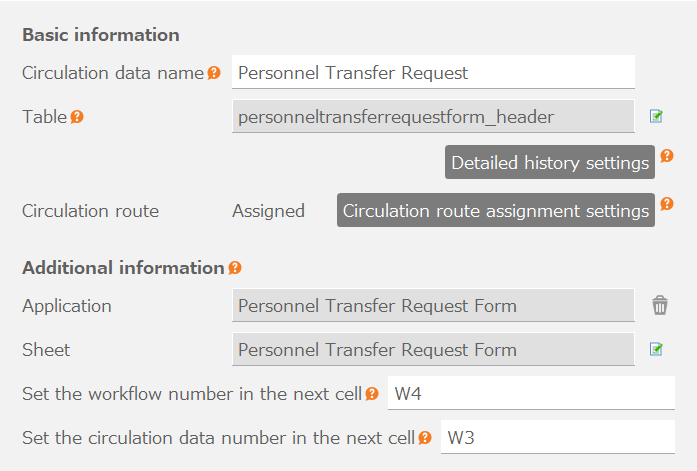Show help for Circulation route assignment settings
The image size is (697, 471).
click(667, 204)
